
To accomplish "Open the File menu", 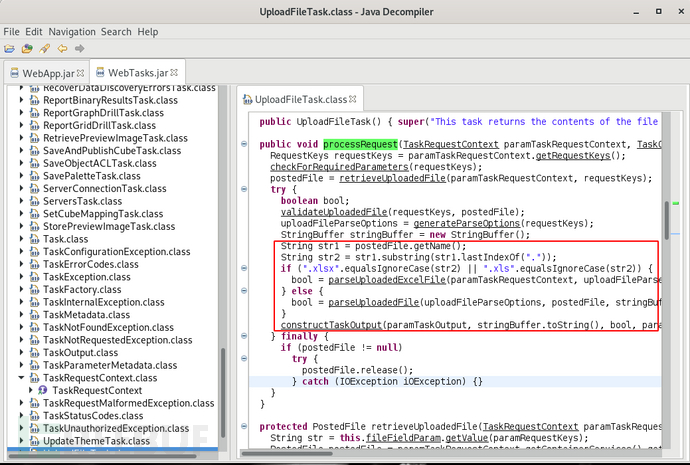I will coord(11,32).
